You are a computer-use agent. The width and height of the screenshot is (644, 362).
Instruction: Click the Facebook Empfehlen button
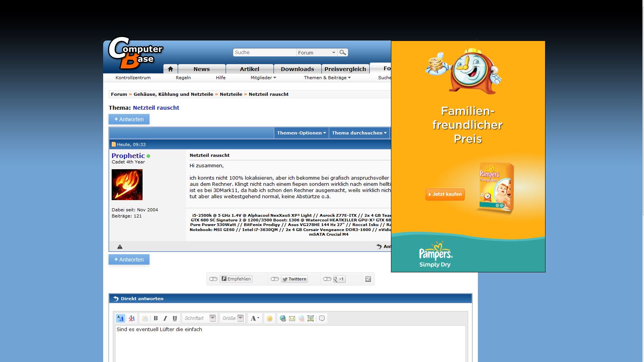coord(236,279)
